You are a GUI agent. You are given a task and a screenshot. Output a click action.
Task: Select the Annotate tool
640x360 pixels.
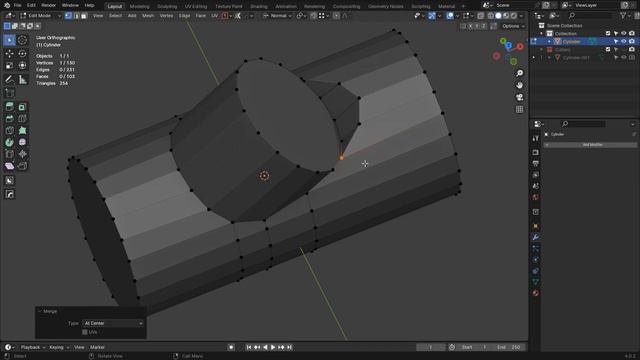point(9,80)
